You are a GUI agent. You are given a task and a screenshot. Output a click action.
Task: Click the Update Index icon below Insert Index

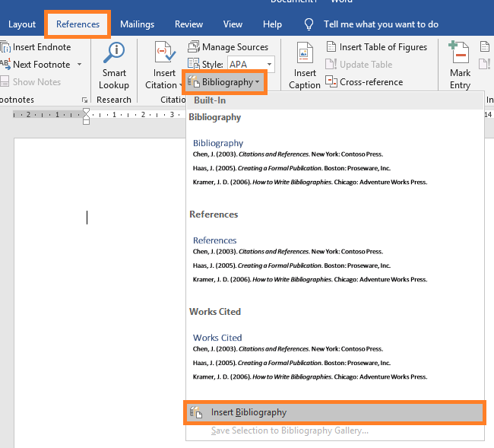point(485,65)
